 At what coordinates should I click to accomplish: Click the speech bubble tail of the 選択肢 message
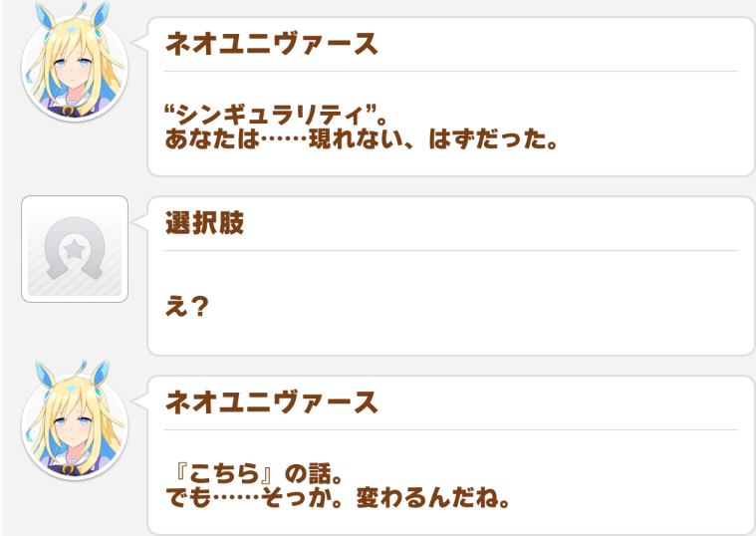(x=140, y=222)
